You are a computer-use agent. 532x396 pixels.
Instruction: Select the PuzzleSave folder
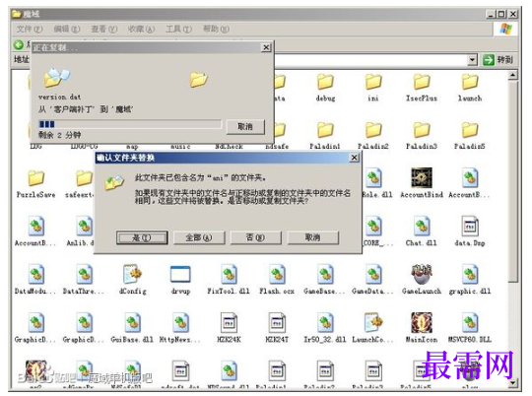(x=36, y=178)
